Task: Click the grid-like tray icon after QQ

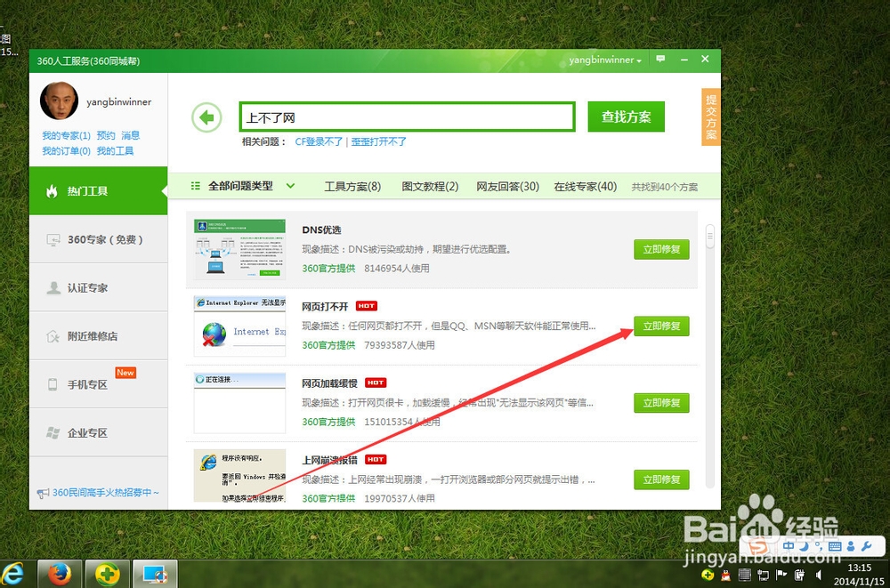Action: 745,575
